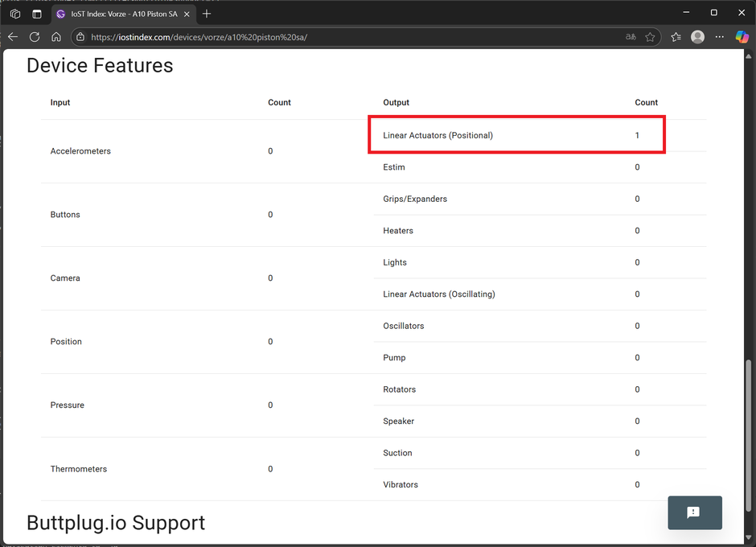The width and height of the screenshot is (756, 547).
Task: Click the scrollbar down arrow
Action: tap(748, 538)
